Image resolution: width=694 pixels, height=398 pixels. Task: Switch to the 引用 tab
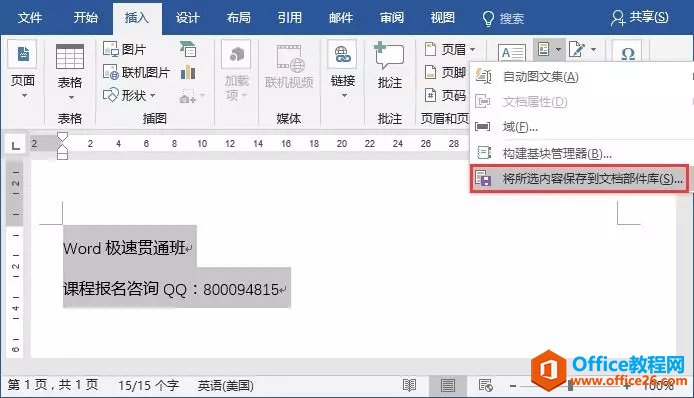point(290,18)
